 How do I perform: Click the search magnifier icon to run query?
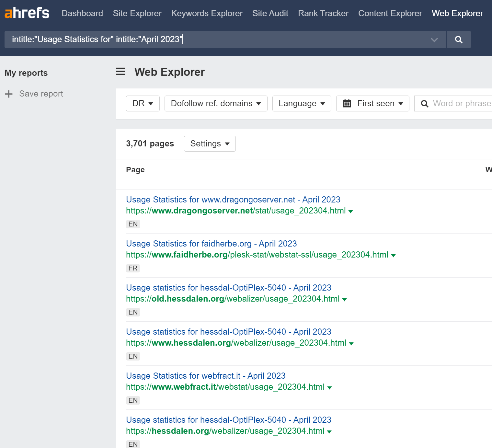458,40
